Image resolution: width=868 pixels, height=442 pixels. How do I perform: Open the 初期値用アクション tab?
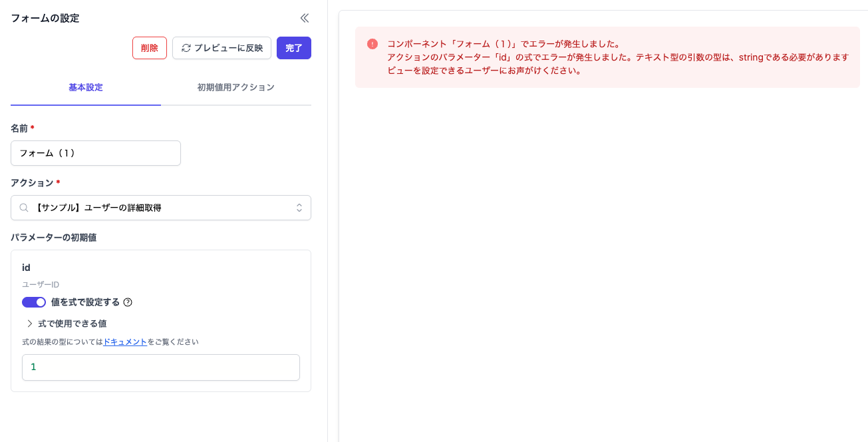[235, 87]
